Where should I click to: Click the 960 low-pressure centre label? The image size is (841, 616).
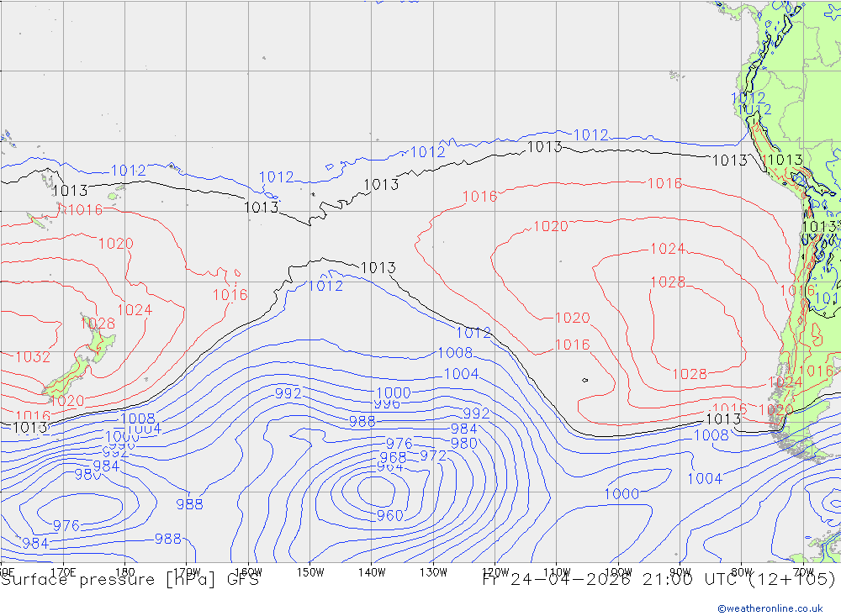click(390, 516)
